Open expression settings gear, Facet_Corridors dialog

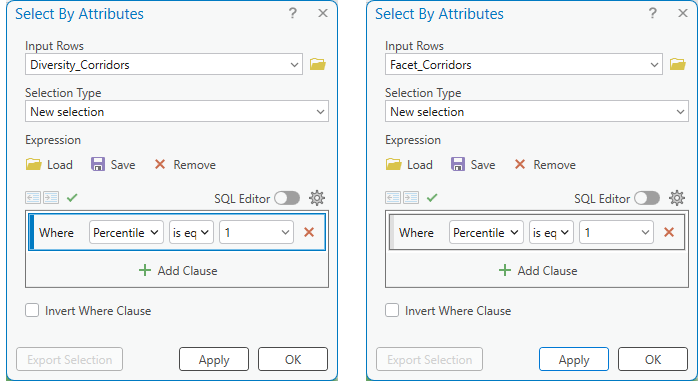[x=677, y=198]
